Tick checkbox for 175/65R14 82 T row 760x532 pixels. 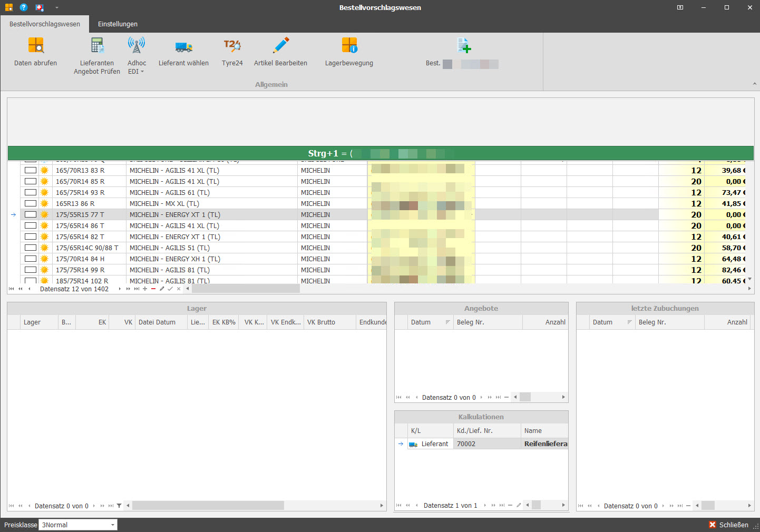31,237
